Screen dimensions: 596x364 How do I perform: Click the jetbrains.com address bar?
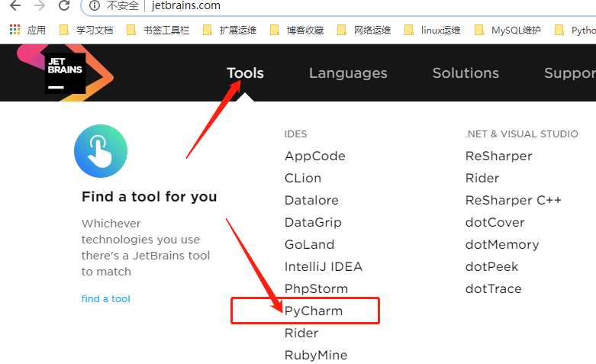point(185,5)
